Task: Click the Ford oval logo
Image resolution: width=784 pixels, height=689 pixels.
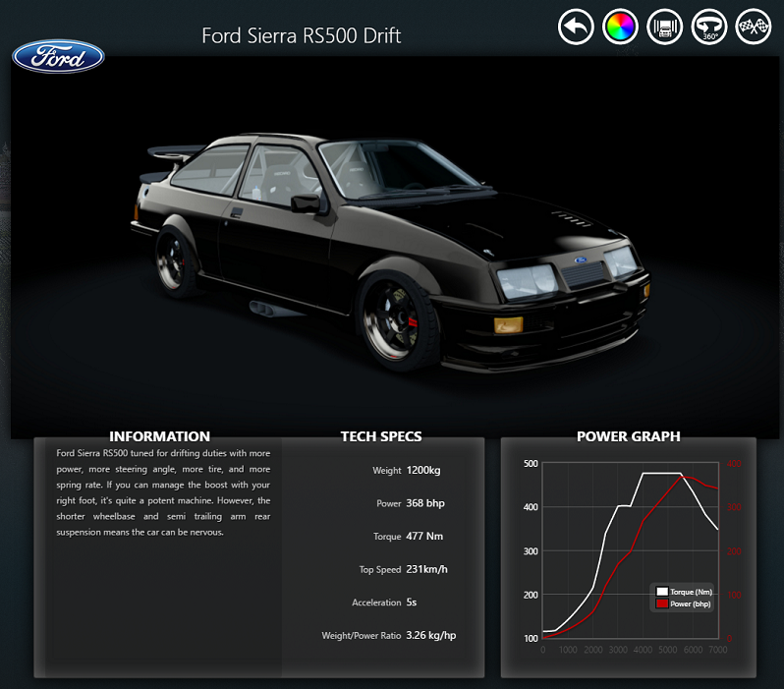Action: point(58,57)
